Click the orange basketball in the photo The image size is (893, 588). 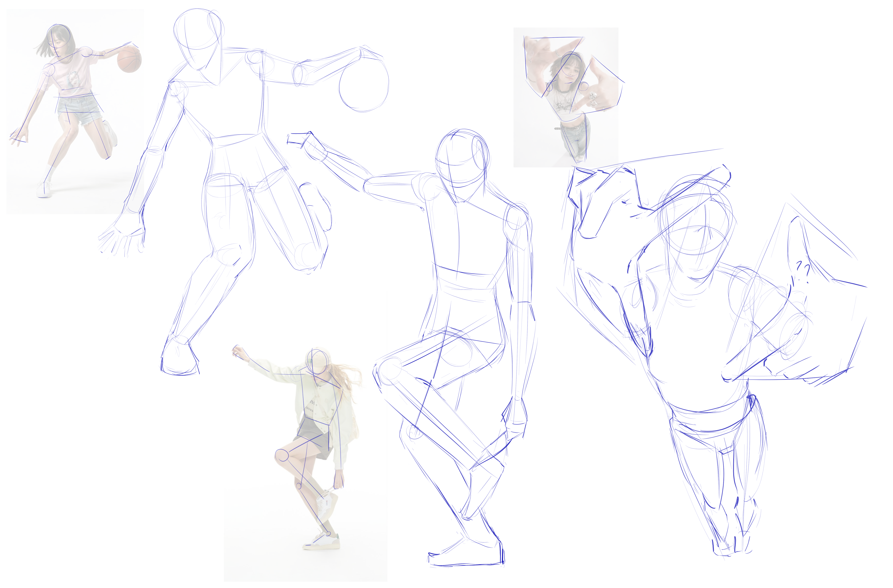pos(129,59)
